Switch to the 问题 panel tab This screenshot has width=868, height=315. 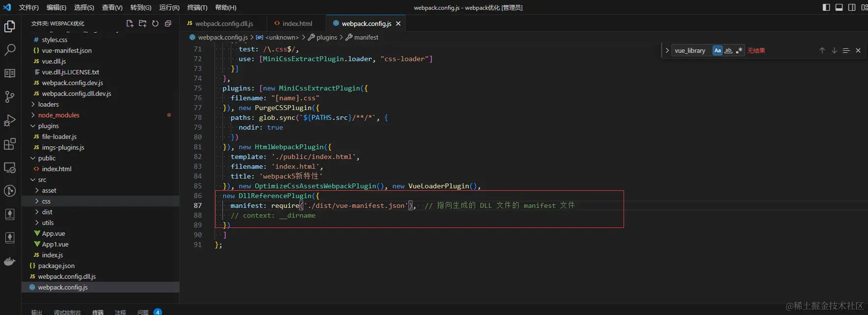point(143,312)
